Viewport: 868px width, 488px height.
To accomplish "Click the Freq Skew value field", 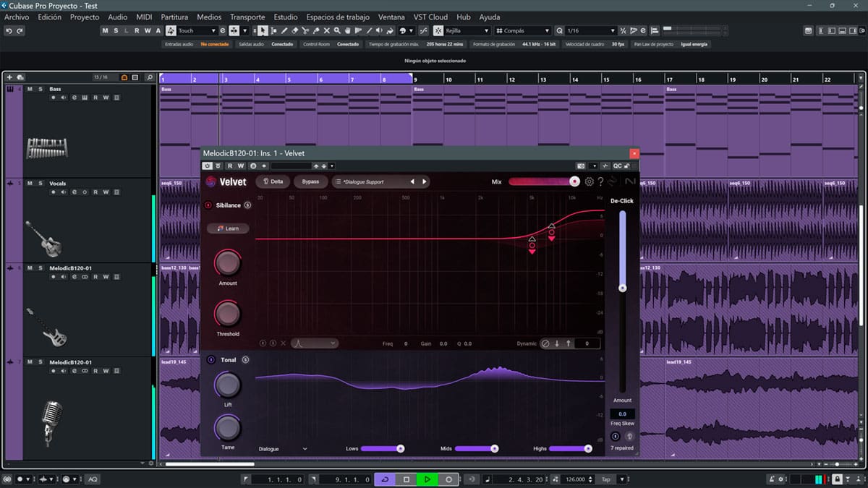I will tap(622, 414).
